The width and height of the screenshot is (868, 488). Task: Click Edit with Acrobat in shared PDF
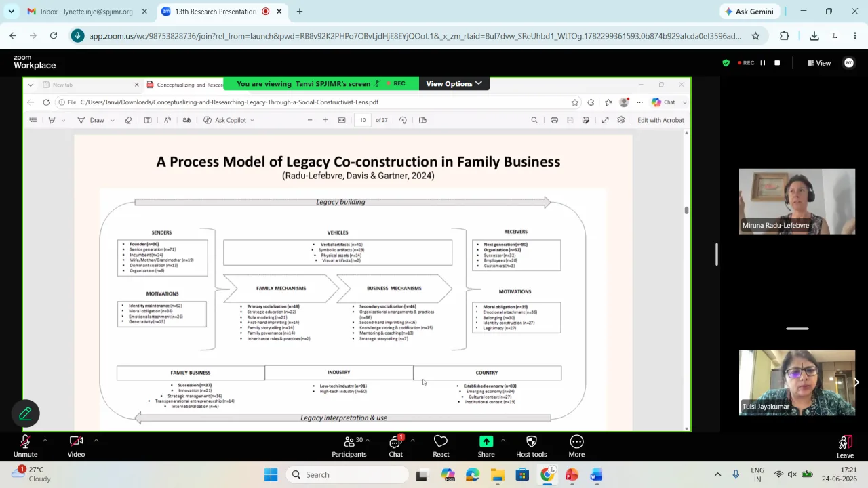660,120
